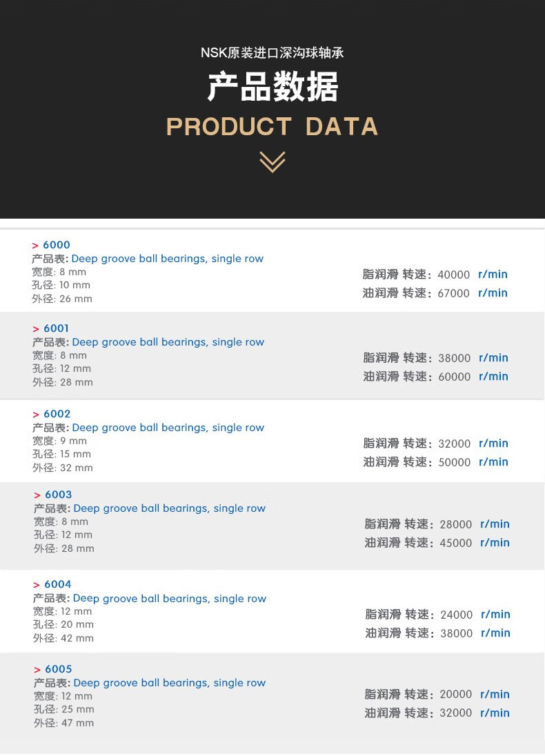Click r/min unit next to 67000

pos(493,293)
